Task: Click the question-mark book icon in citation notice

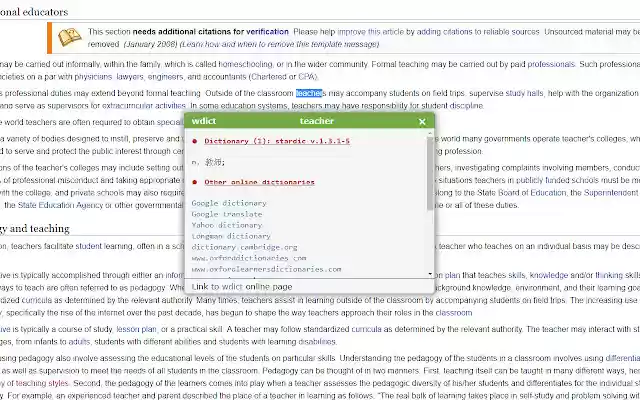Action: tap(69, 37)
